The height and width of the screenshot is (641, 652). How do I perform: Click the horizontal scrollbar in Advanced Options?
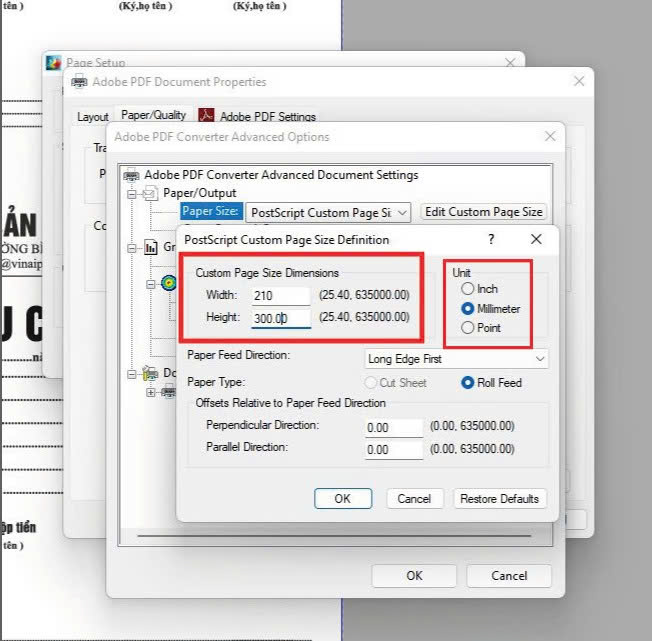click(334, 536)
